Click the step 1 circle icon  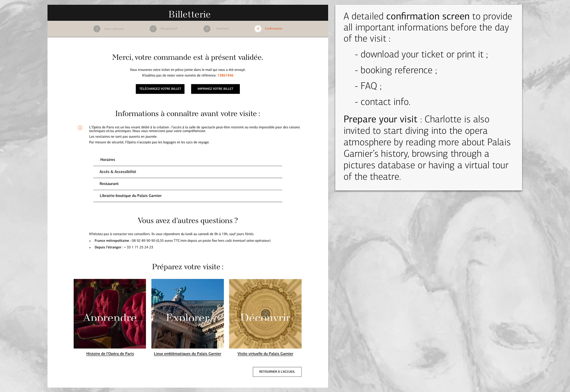[97, 29]
